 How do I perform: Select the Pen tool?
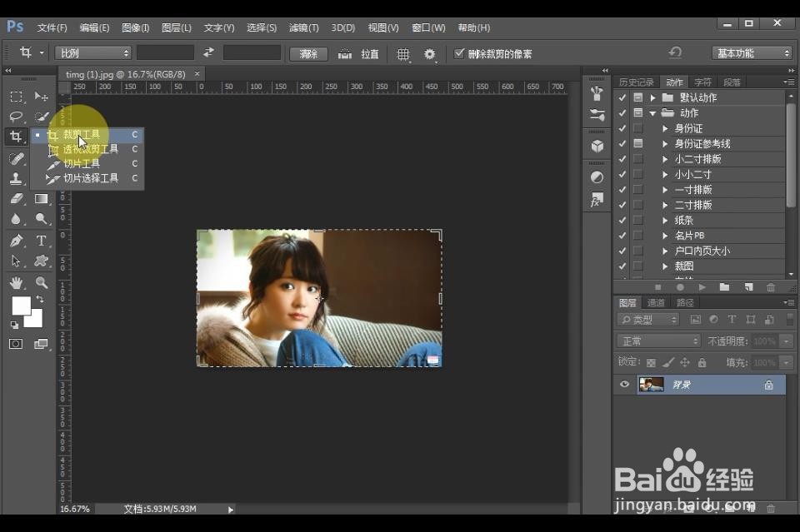[x=16, y=241]
